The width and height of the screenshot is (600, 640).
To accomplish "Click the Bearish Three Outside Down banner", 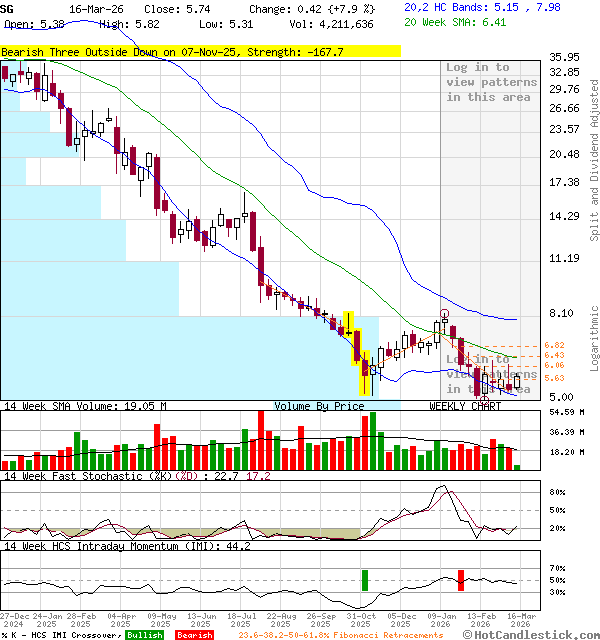I will click(200, 51).
